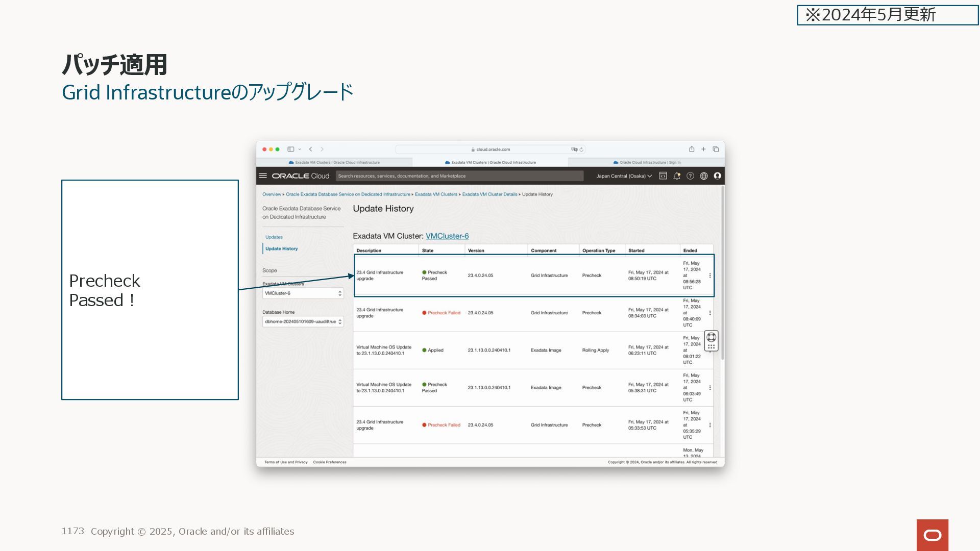The height and width of the screenshot is (551, 980).
Task: Switch to the Oracle Cloud Infrastructure Sign In tab
Action: tap(646, 162)
